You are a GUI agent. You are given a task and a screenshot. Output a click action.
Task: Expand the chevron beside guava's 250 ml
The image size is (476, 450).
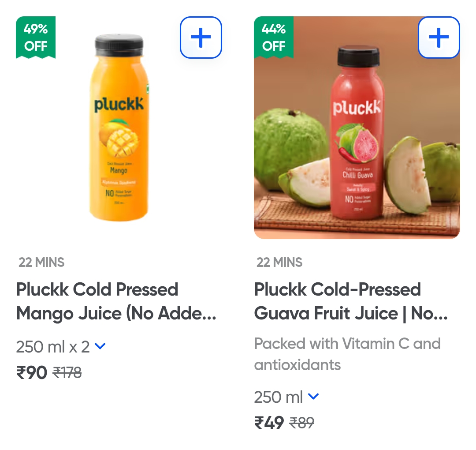point(313,397)
